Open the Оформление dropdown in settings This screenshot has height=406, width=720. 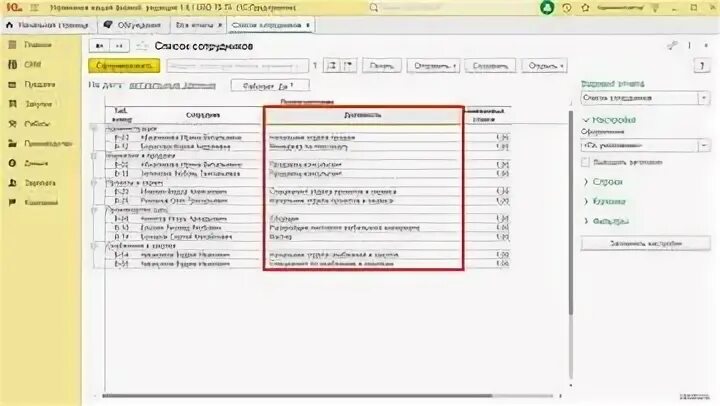(x=704, y=146)
